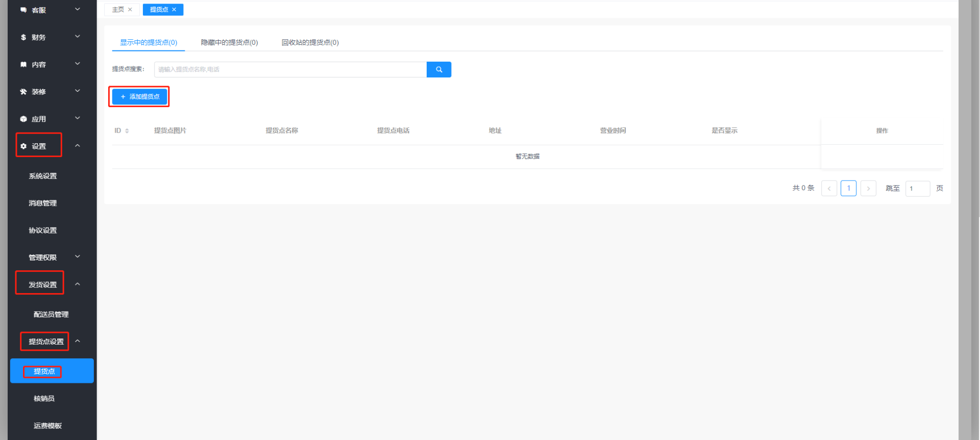Click the blue search magnifier button
Image resolution: width=980 pixels, height=440 pixels.
coord(438,69)
